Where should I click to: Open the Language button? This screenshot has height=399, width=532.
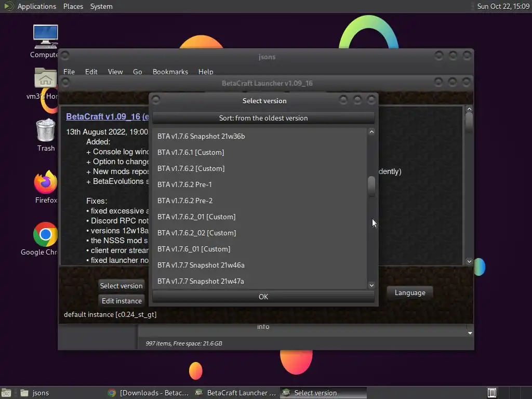tap(410, 292)
